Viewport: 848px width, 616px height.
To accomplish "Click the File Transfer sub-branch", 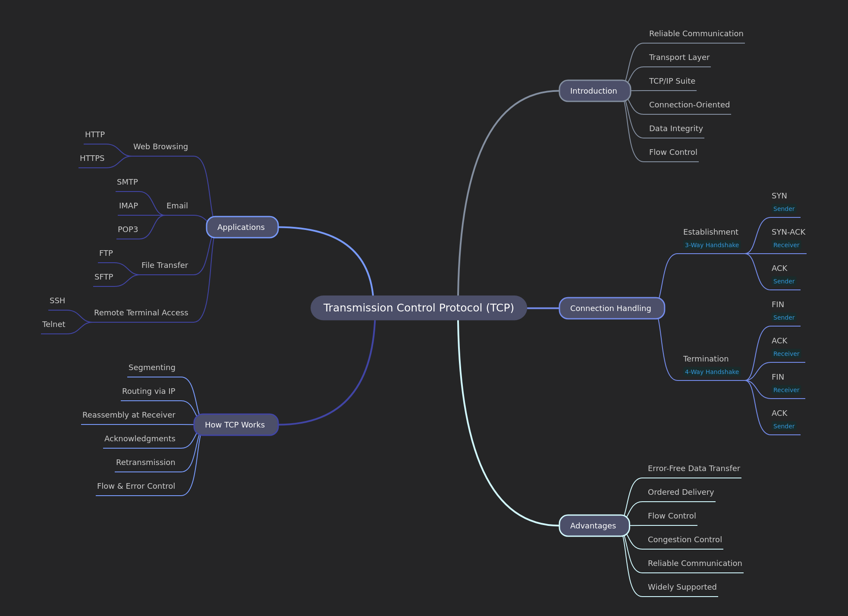I will coord(164,265).
